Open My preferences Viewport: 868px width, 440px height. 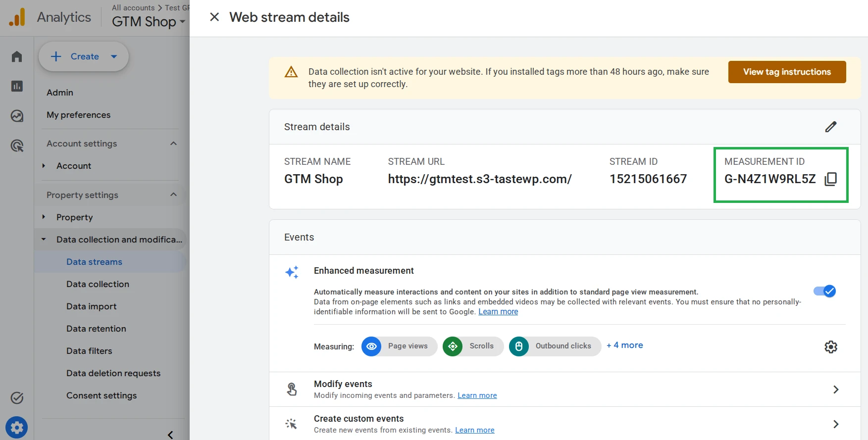(x=79, y=115)
